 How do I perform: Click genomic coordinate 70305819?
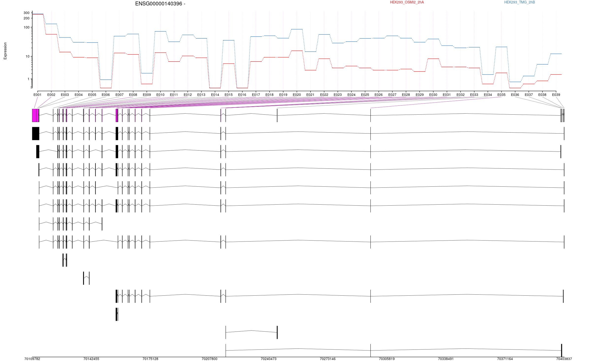[x=387, y=359]
